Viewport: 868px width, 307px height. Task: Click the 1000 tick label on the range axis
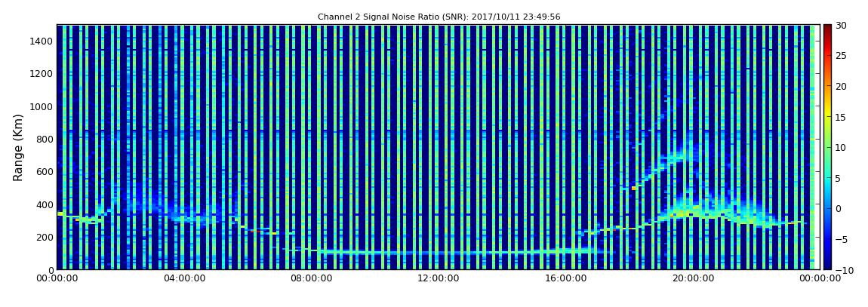(x=42, y=106)
